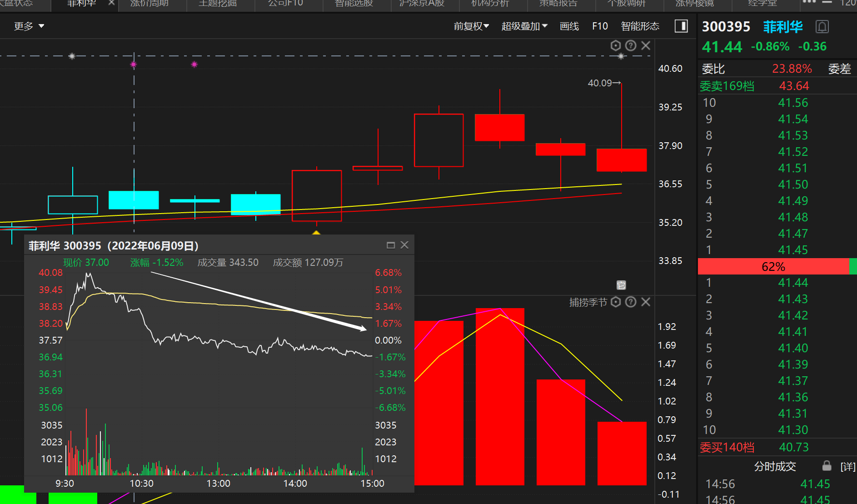Click sell level 10 price 41.56
857x504 pixels.
point(793,103)
